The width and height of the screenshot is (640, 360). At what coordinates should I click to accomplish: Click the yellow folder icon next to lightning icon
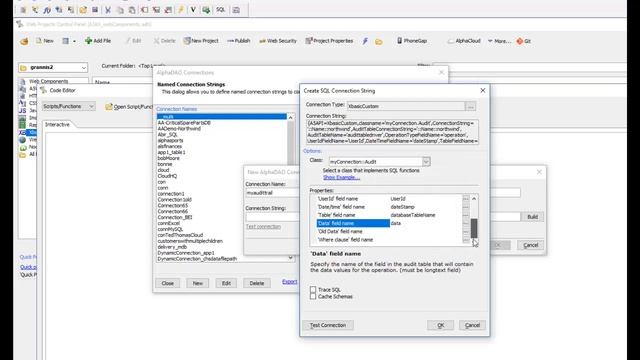click(379, 41)
